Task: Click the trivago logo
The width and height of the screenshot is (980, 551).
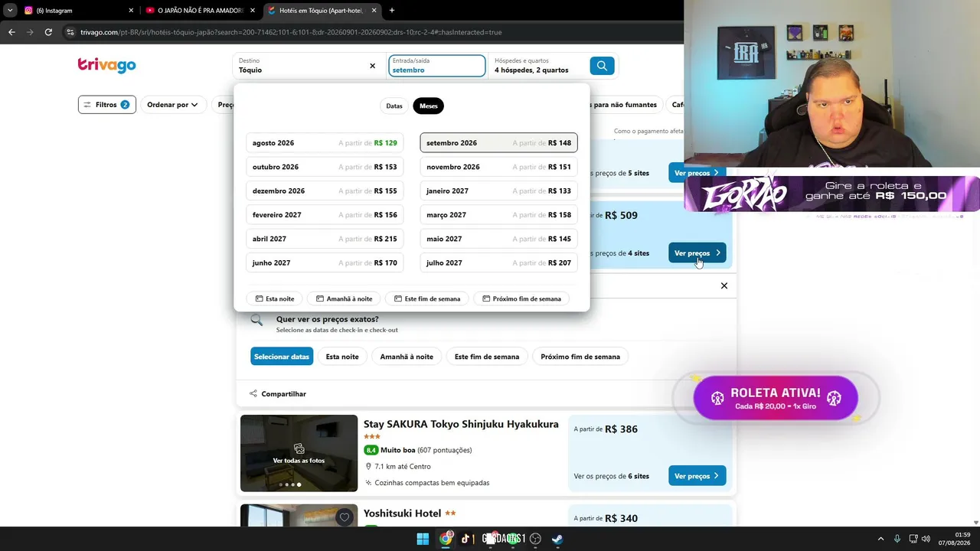Action: (x=106, y=65)
